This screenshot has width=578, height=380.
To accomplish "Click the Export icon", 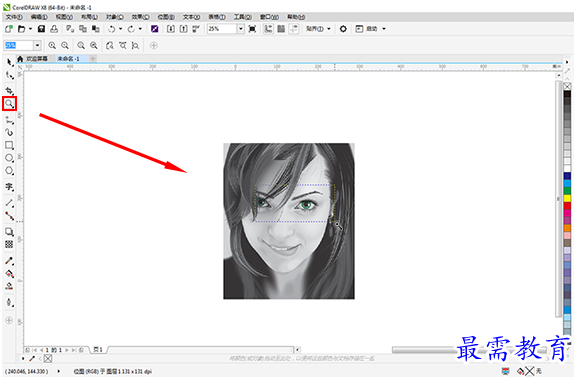I will pyautogui.click(x=184, y=29).
